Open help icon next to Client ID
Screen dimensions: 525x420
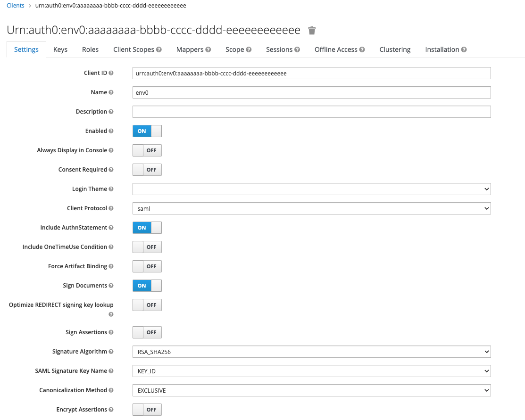(x=111, y=73)
